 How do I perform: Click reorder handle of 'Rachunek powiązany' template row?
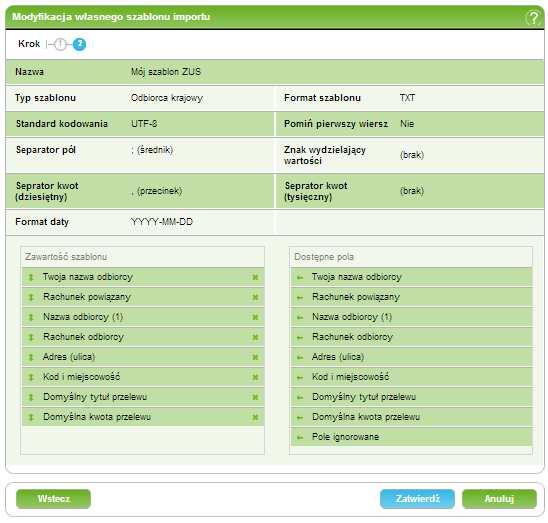31,297
